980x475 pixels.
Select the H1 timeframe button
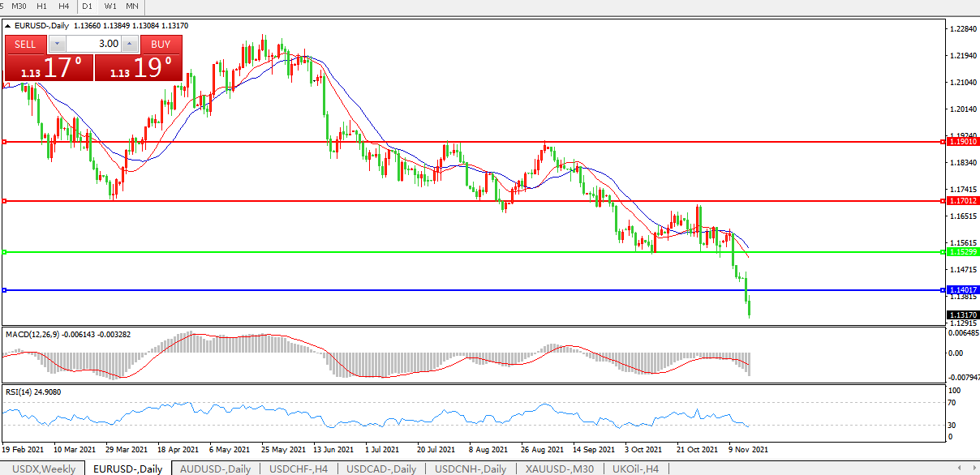(x=42, y=6)
